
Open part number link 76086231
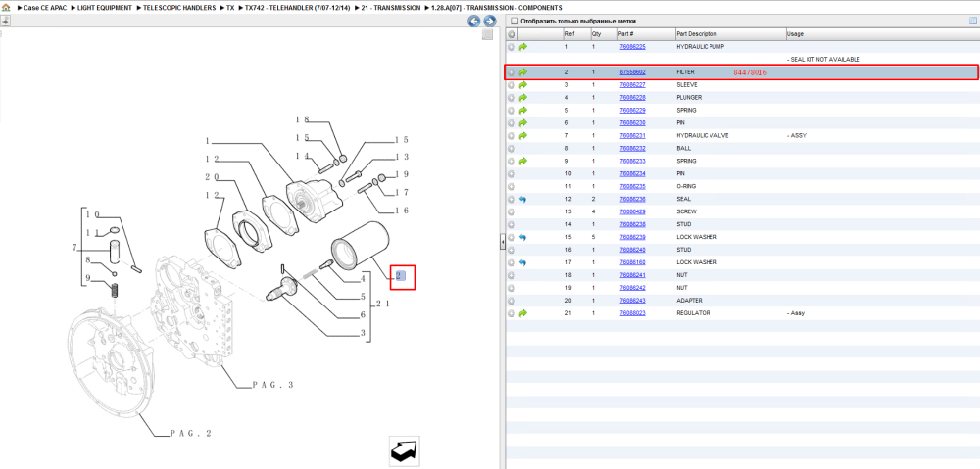pos(632,135)
